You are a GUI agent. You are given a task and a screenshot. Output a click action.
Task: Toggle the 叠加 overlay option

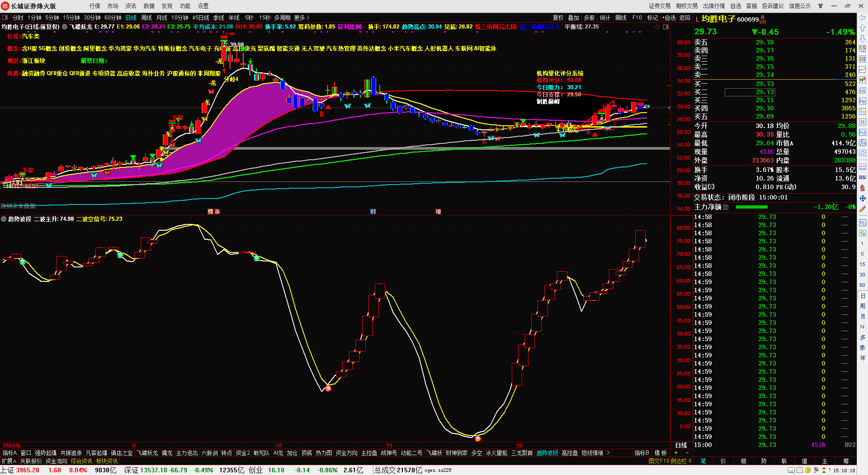coord(573,18)
